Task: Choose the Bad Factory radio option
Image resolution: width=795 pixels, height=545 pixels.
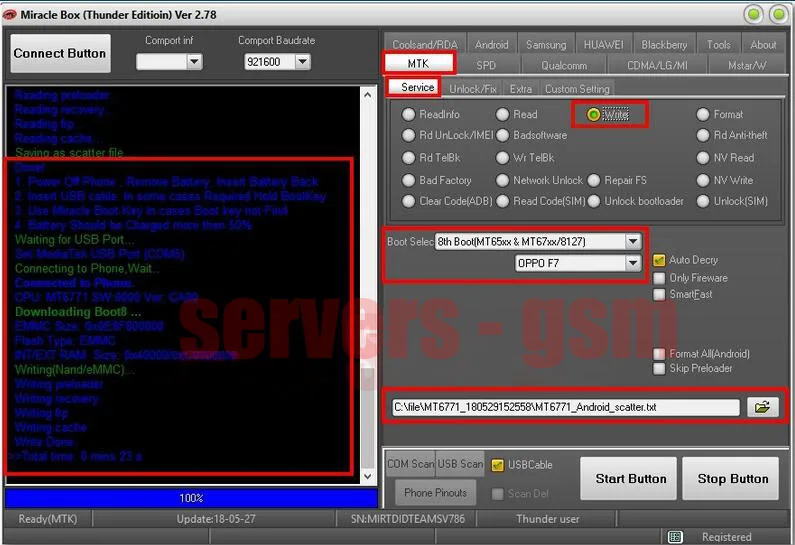Action: coord(409,180)
